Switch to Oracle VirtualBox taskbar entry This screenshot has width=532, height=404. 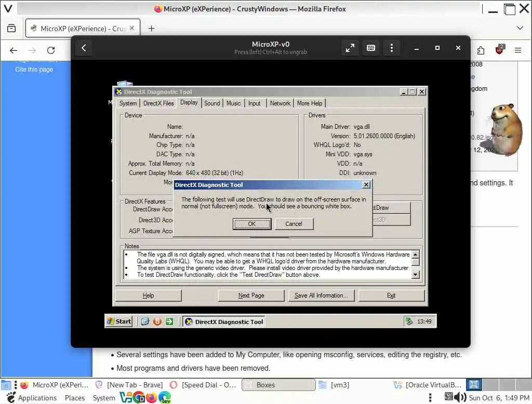click(428, 385)
